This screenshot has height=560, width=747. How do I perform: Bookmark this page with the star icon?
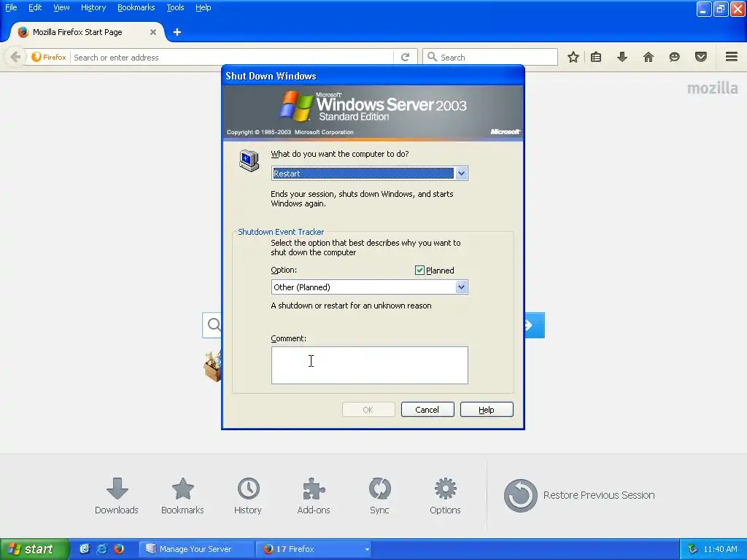click(x=573, y=57)
